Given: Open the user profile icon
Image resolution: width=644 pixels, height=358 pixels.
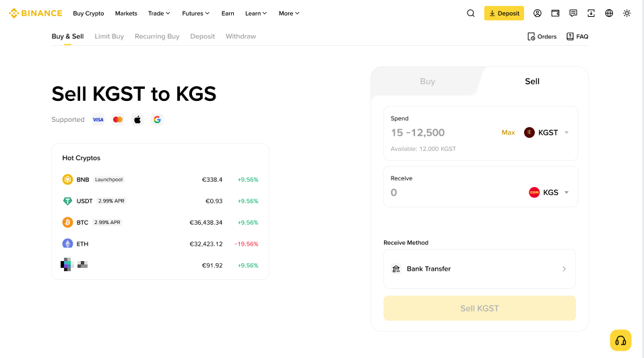Looking at the screenshot, I should point(537,13).
